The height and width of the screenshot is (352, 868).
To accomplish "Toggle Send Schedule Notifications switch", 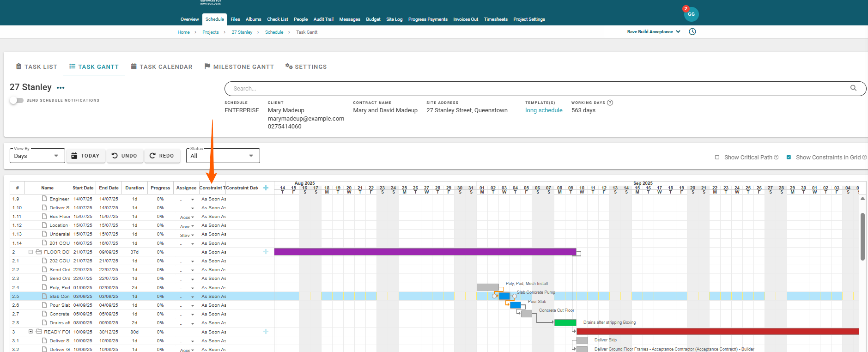I will pos(16,100).
